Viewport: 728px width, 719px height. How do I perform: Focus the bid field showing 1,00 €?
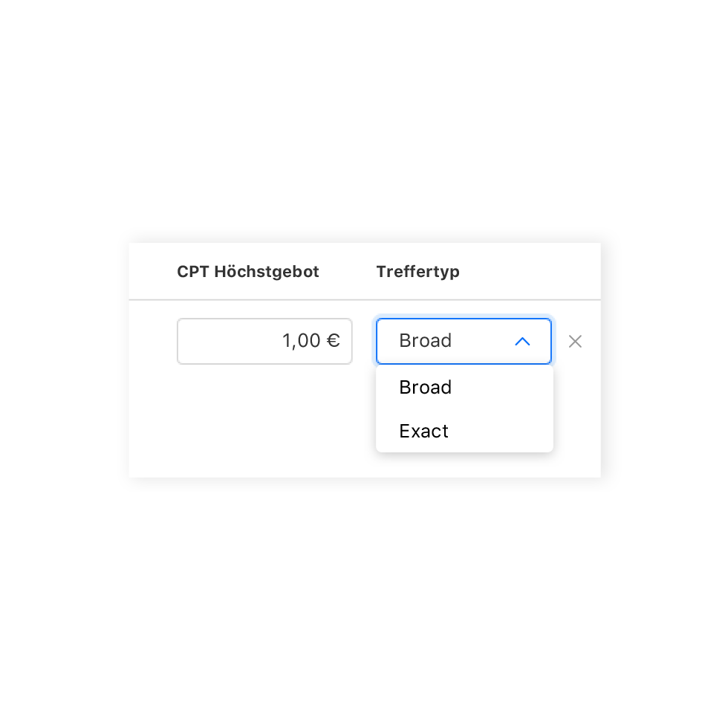pos(264,342)
